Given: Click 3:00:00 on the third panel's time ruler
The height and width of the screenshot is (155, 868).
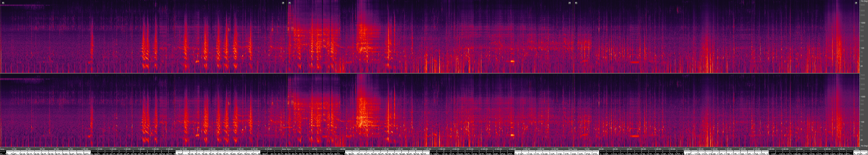Looking at the screenshot, I should (x=827, y=149).
